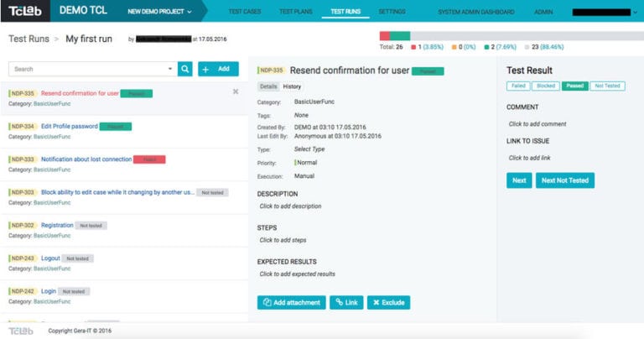Click the gray untested segment of progress bar

(x=527, y=36)
